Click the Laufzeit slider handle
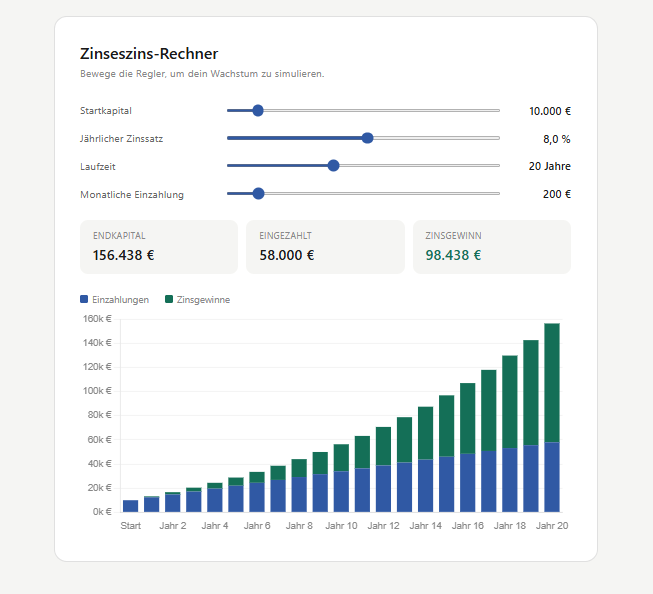653x594 pixels. (x=334, y=166)
